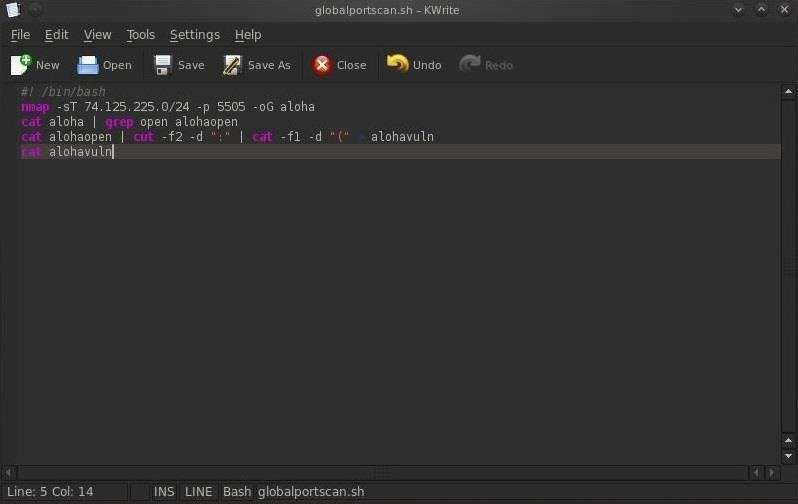Place the cursor on the nmap command line

[x=200, y=107]
